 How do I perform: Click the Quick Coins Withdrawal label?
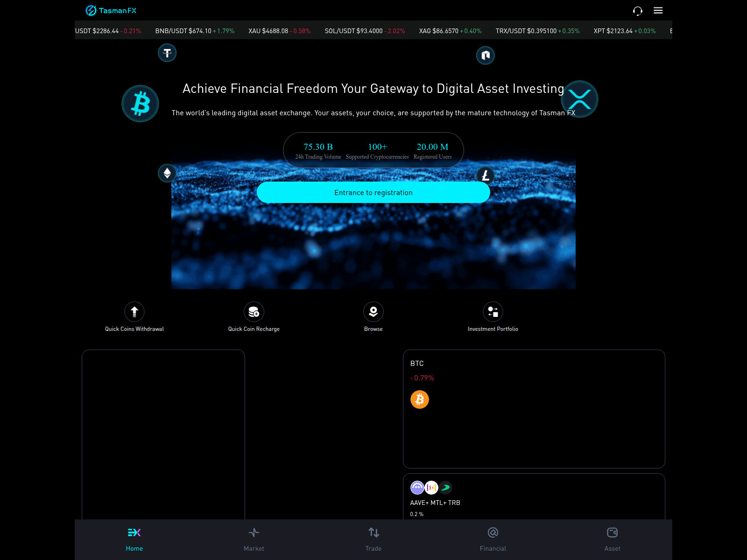tap(134, 329)
